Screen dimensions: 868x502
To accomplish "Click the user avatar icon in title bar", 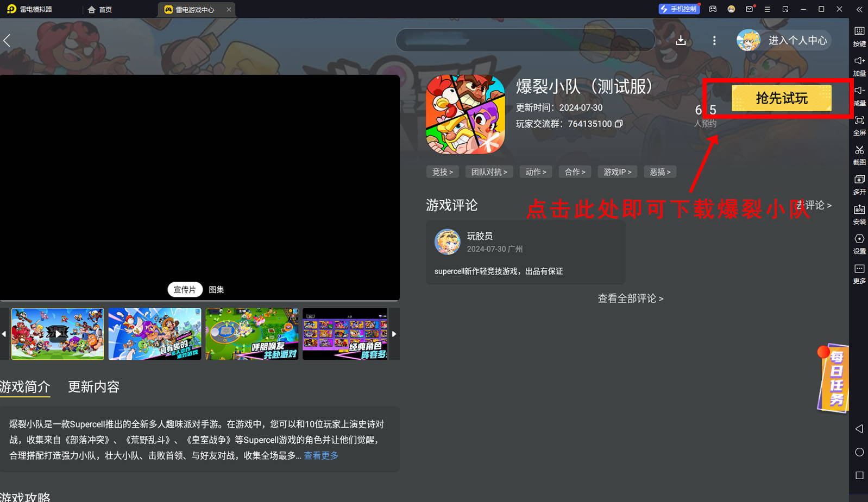I will pyautogui.click(x=731, y=9).
